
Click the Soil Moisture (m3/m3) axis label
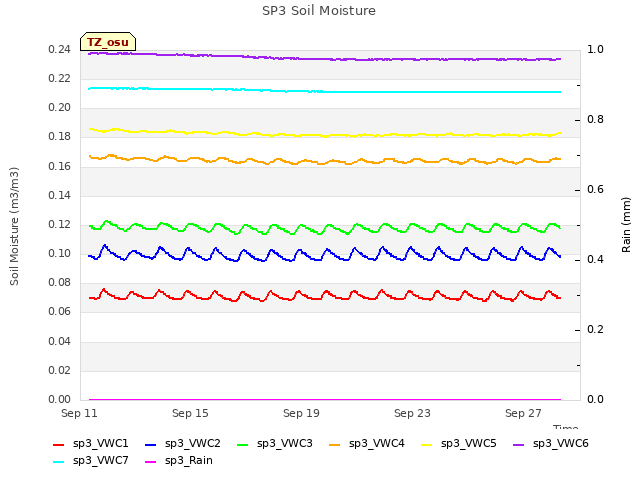14,226
